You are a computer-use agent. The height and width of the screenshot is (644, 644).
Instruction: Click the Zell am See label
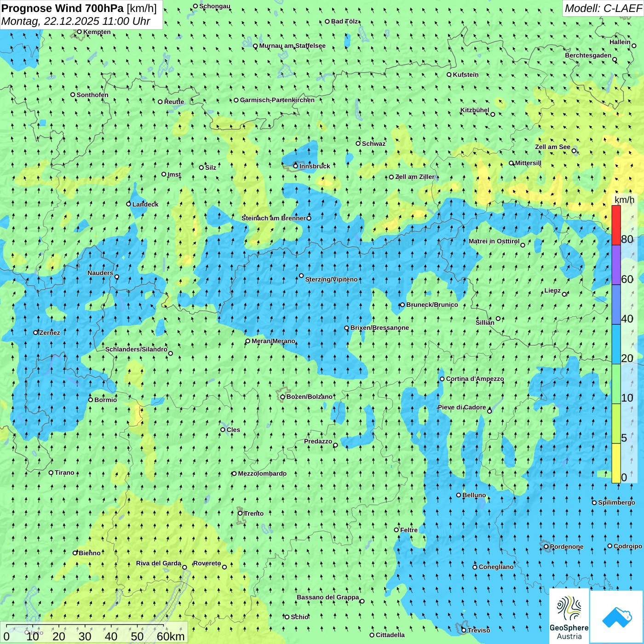552,147
